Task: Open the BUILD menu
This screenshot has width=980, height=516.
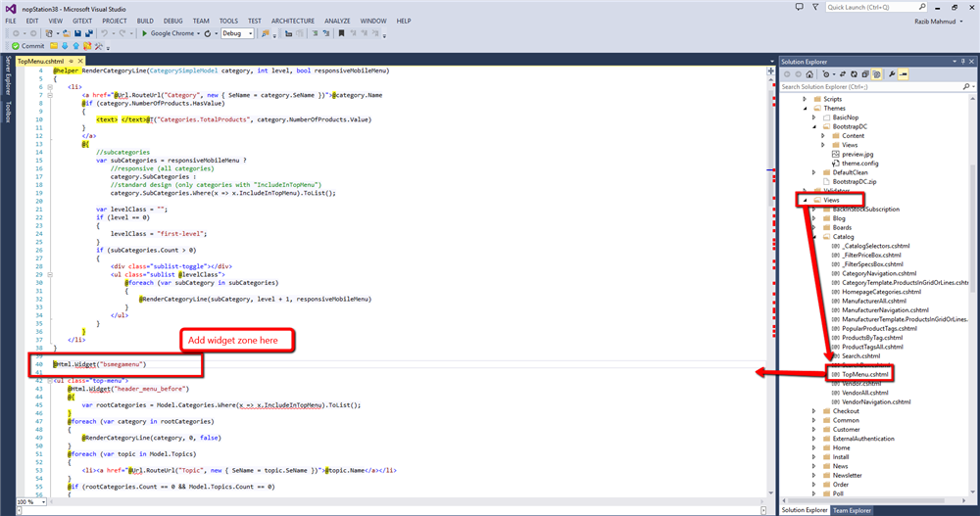Action: 145,22
